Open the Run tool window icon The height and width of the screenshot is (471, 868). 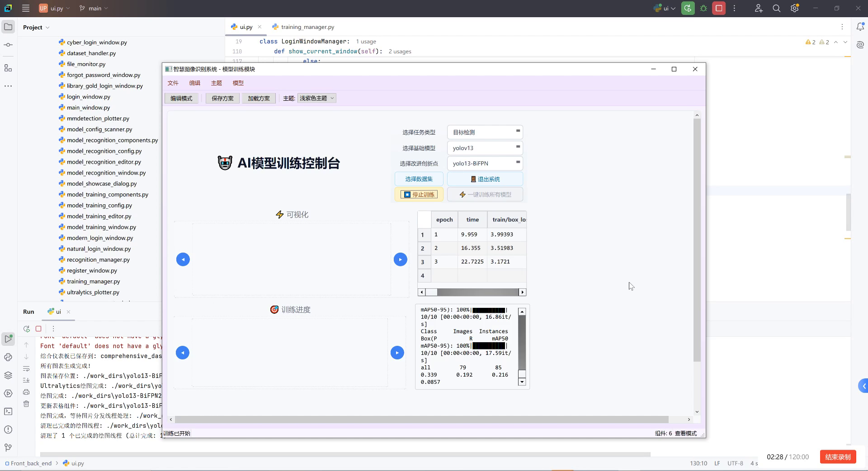(x=8, y=339)
